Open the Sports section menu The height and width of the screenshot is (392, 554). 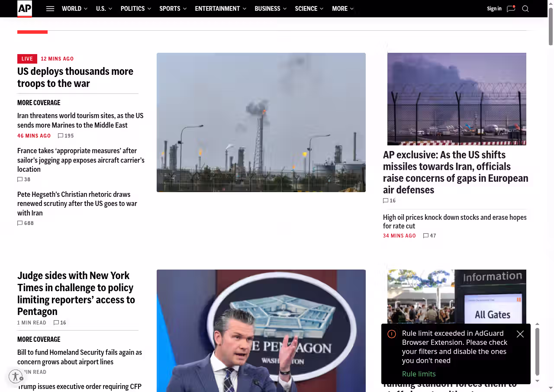coord(173,9)
